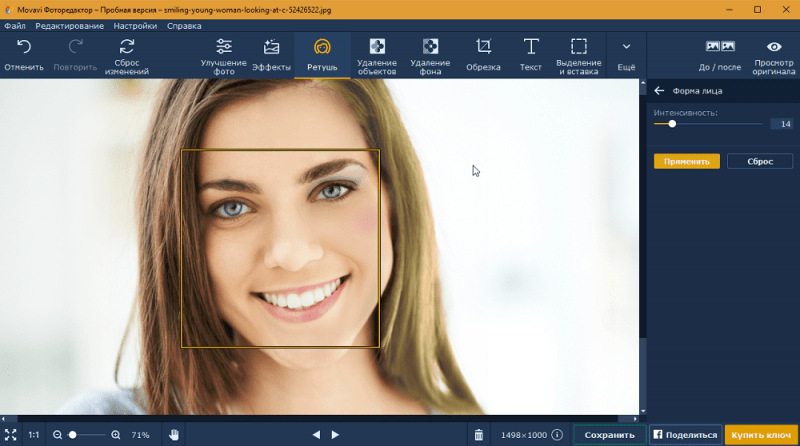Choose the Crop (Обрезка) tool

click(x=483, y=47)
